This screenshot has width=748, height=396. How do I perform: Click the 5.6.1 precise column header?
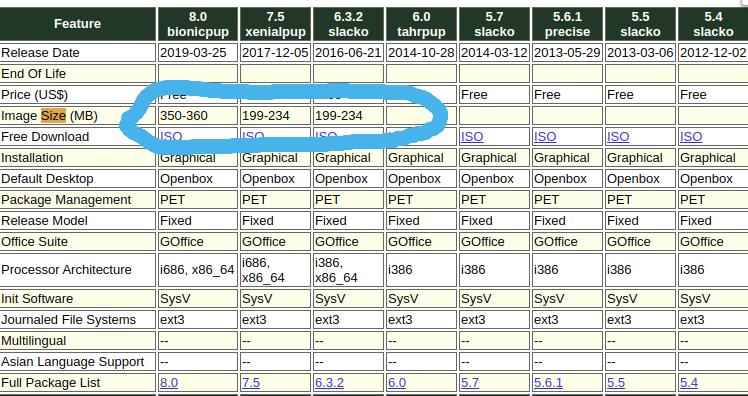point(567,24)
